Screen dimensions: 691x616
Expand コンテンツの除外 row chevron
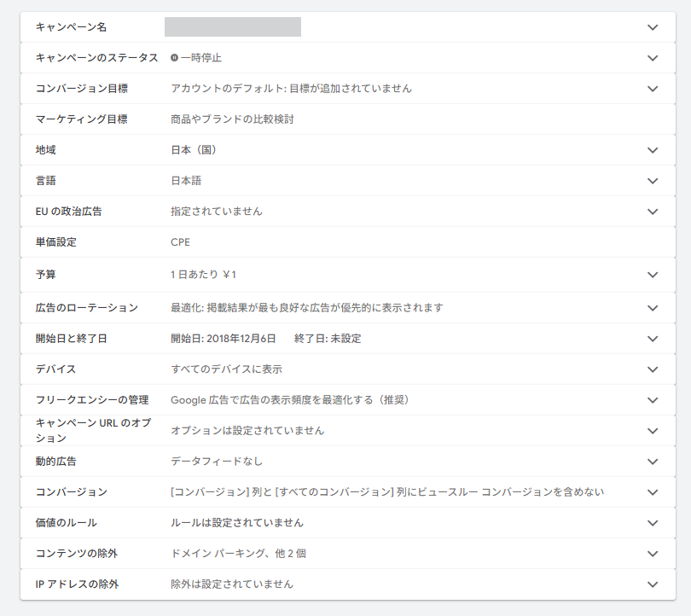point(653,554)
